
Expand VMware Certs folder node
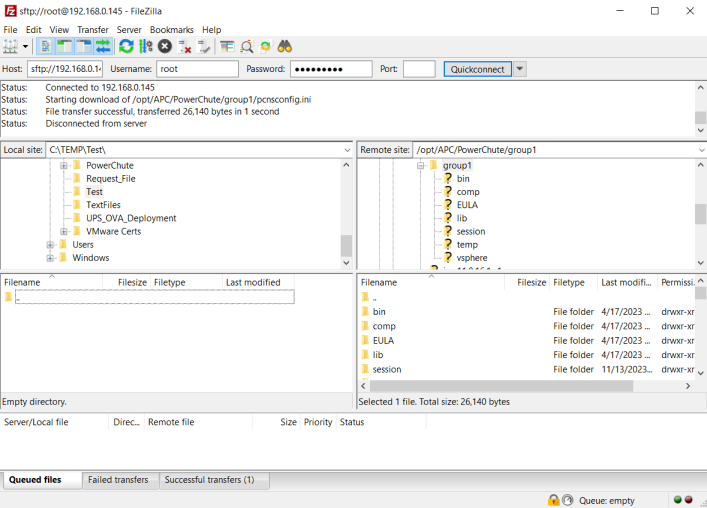point(64,232)
